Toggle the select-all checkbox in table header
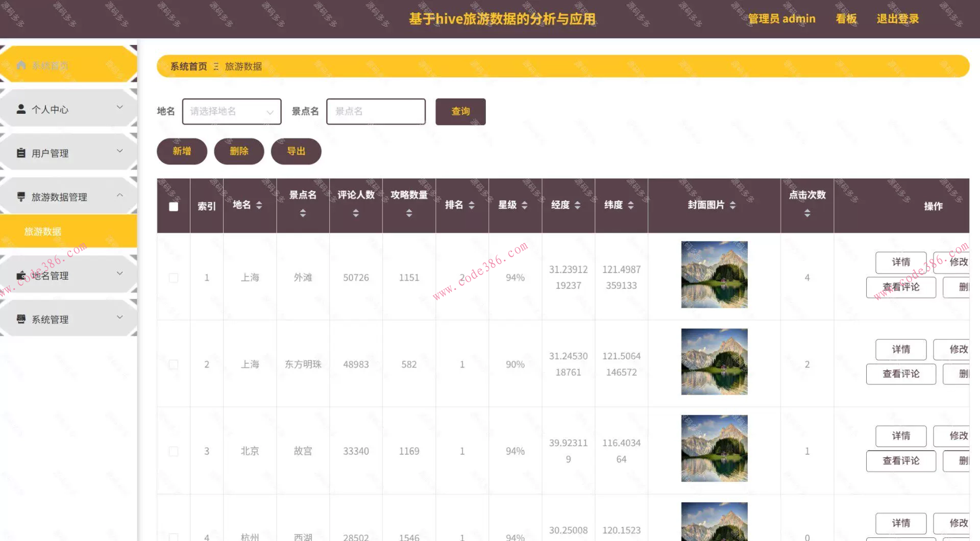This screenshot has height=541, width=980. pos(173,206)
